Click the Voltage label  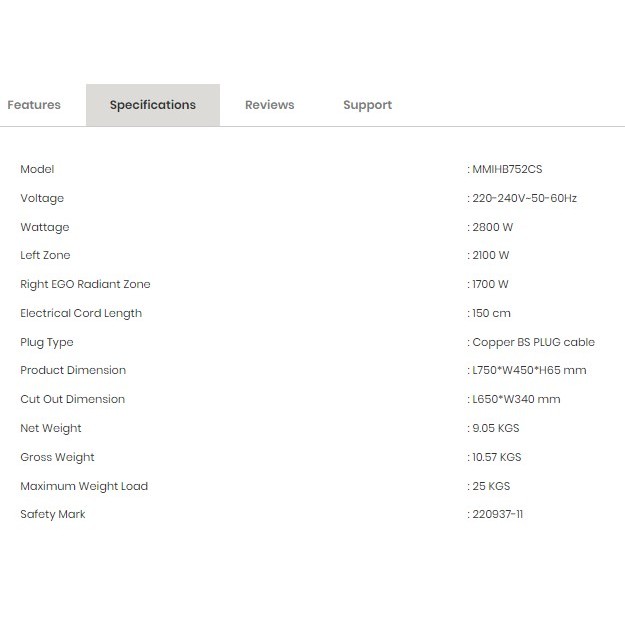(42, 199)
